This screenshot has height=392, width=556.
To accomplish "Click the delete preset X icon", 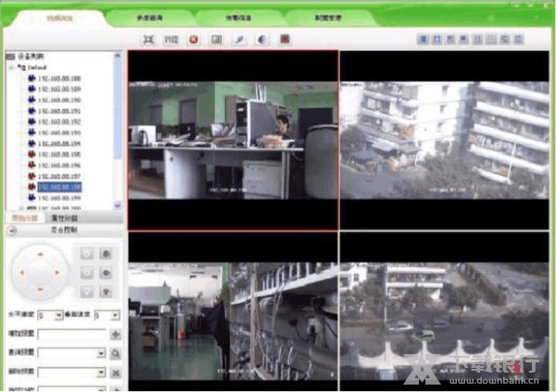I will (116, 373).
